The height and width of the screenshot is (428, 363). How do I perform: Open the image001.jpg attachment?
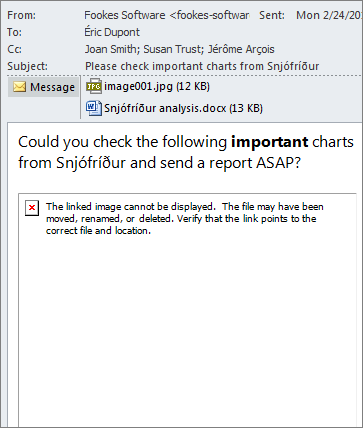[157, 86]
